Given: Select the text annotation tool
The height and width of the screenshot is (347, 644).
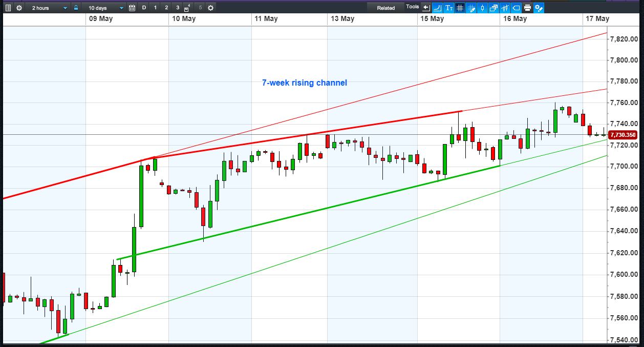Looking at the screenshot, I should (449, 8).
